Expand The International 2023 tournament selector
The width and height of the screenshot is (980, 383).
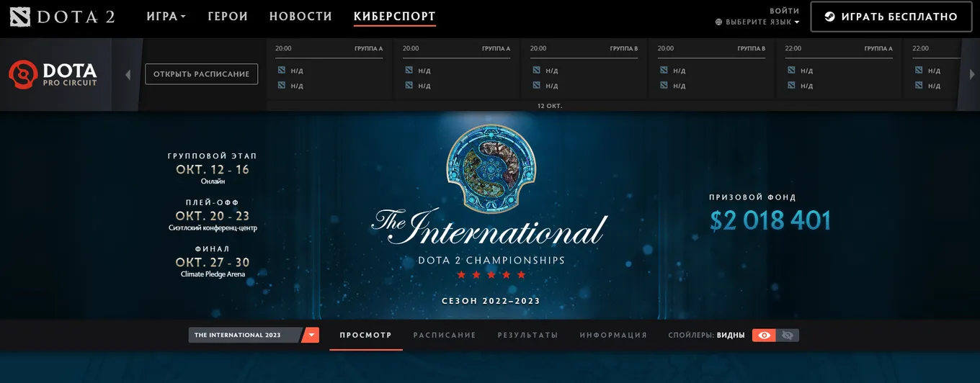tap(254, 335)
